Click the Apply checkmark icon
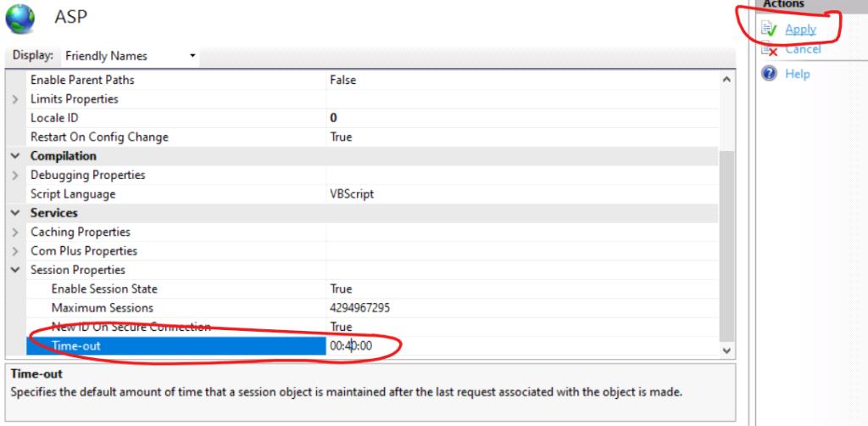The width and height of the screenshot is (868, 426). click(x=770, y=28)
